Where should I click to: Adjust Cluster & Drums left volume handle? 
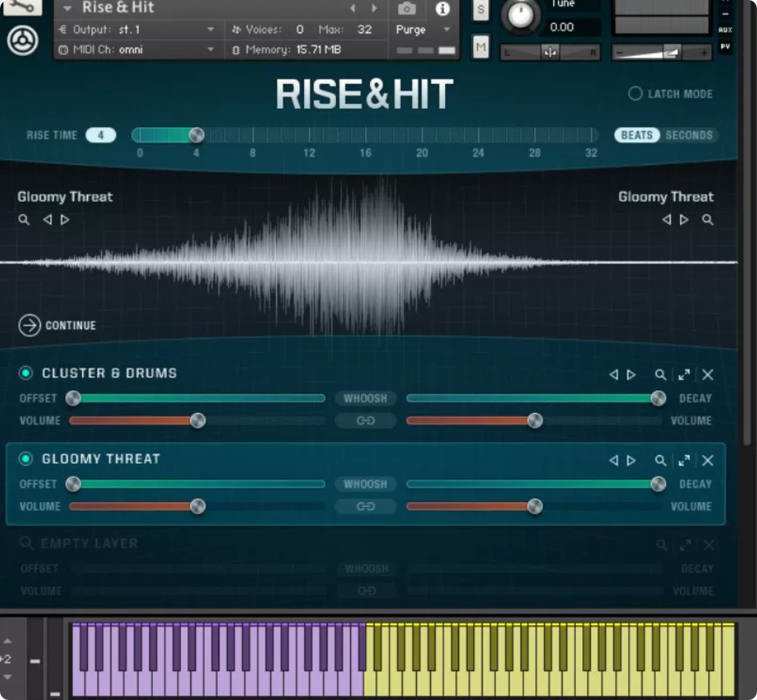point(197,421)
